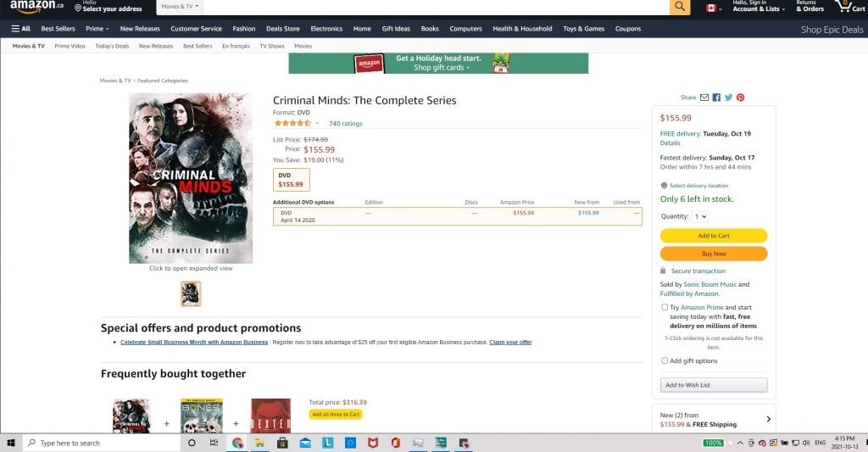Open the TV Shows subnav tab
Screen dimensions: 868x452
click(x=272, y=46)
